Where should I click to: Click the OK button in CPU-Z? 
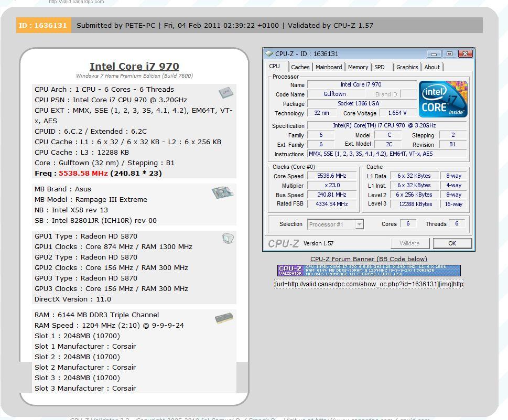[452, 243]
